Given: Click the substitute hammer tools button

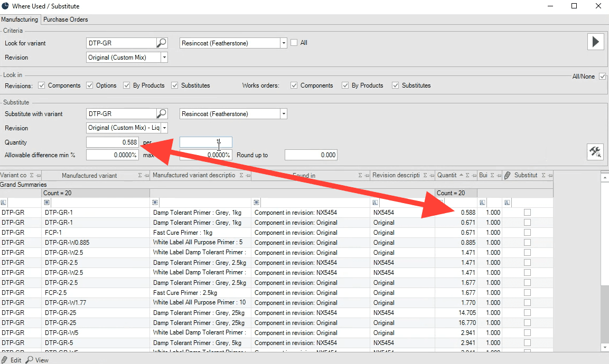Looking at the screenshot, I should pos(595,152).
